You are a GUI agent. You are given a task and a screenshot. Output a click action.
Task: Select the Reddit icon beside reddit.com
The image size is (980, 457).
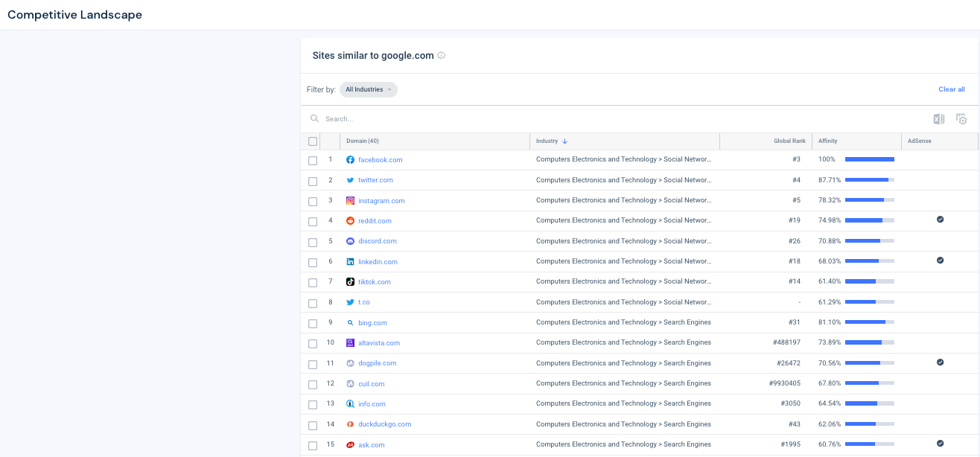tap(350, 220)
